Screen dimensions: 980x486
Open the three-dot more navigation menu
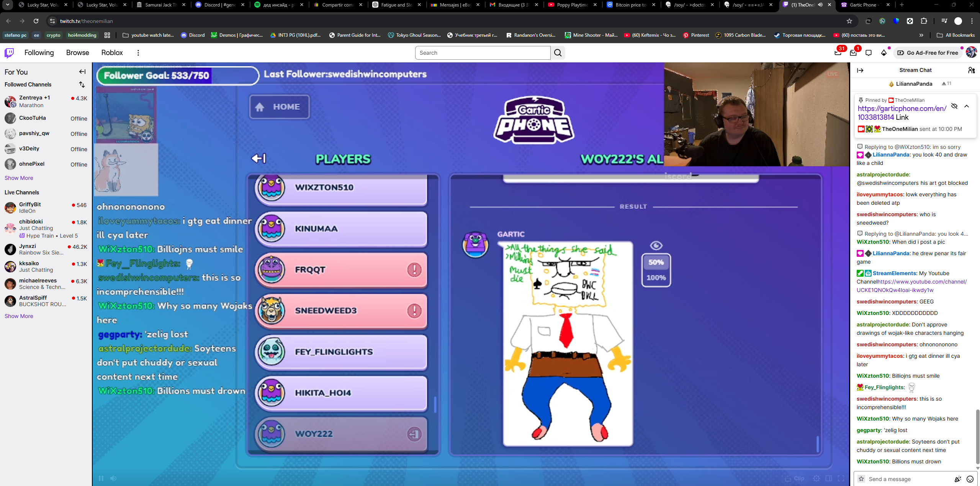click(138, 53)
